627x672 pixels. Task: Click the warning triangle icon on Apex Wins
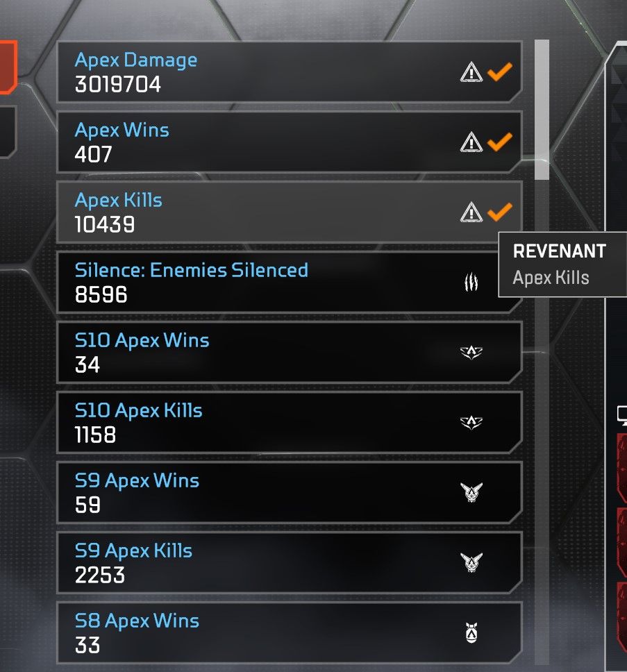(x=471, y=142)
